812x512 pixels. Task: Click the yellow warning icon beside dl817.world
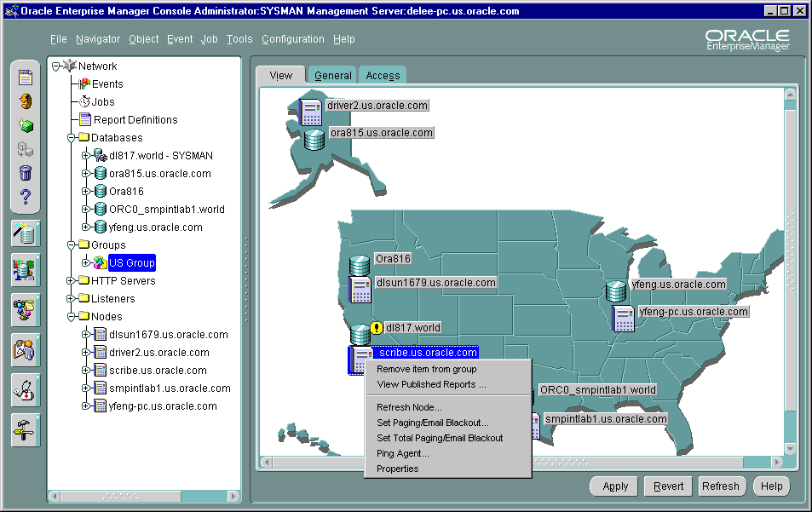point(377,328)
